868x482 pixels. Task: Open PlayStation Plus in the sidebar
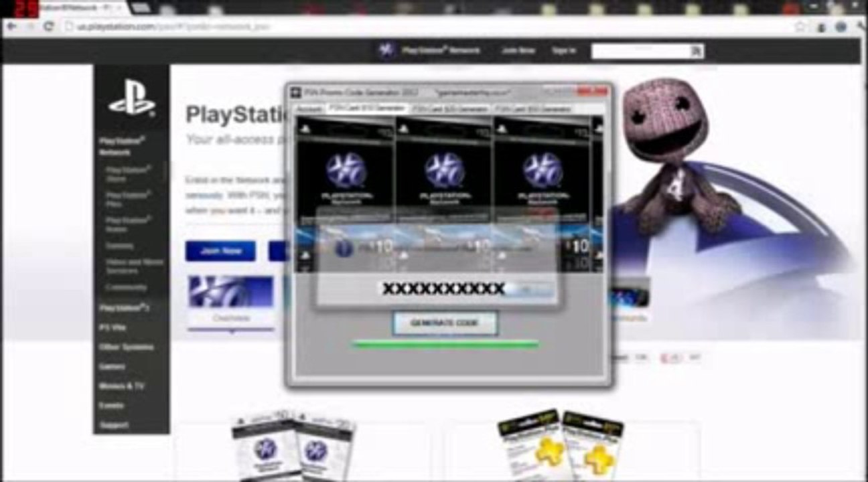click(x=128, y=199)
